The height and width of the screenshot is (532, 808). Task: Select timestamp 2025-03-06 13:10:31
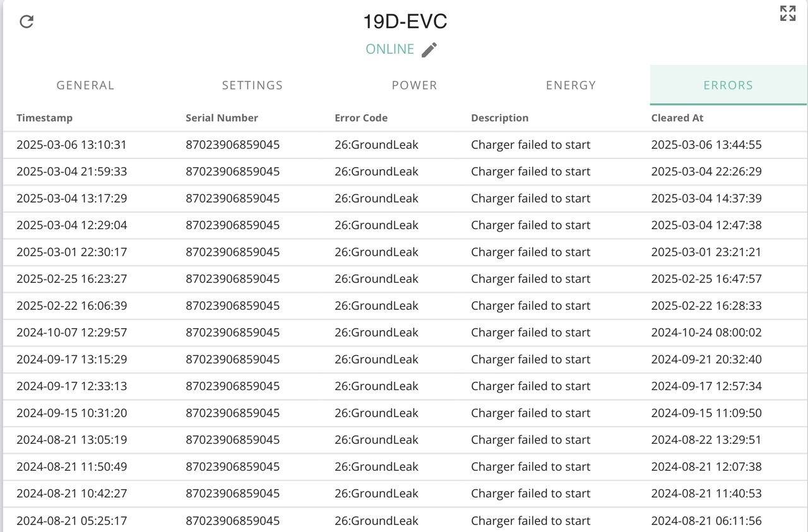coord(71,145)
